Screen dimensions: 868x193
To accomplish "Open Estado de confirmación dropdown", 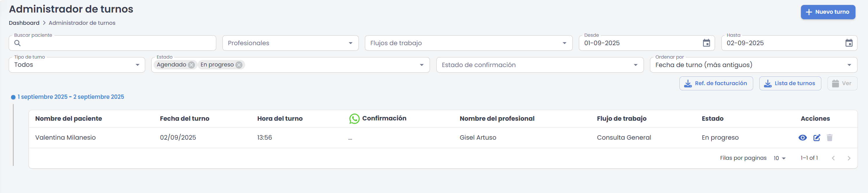I will (x=540, y=65).
